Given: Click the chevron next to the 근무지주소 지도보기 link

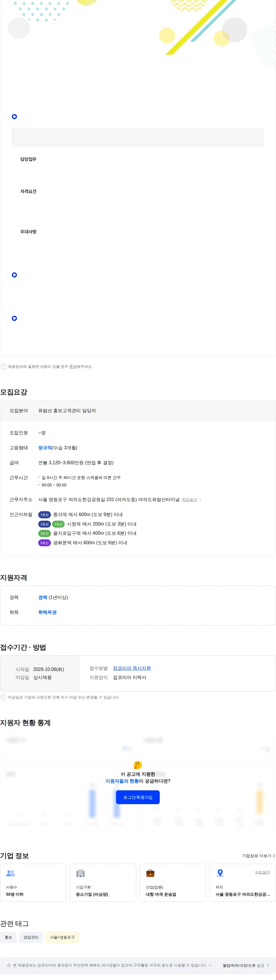Looking at the screenshot, I should (200, 500).
